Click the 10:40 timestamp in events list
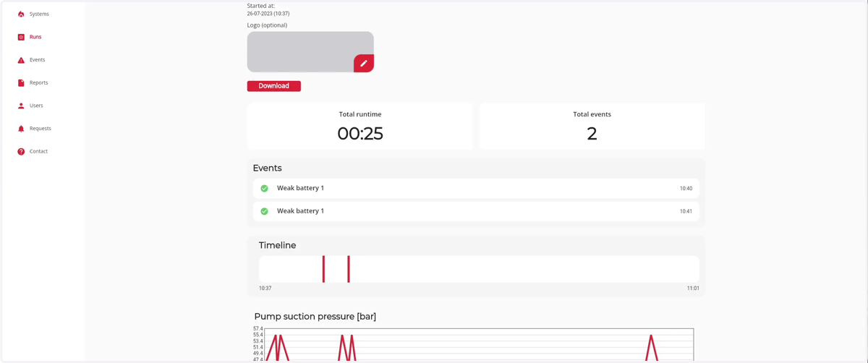868x363 pixels. click(x=686, y=188)
